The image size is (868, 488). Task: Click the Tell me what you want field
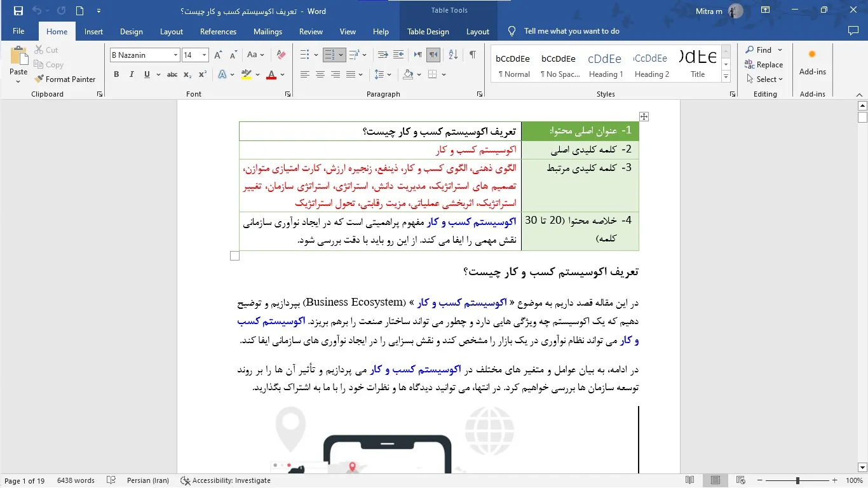(x=571, y=31)
